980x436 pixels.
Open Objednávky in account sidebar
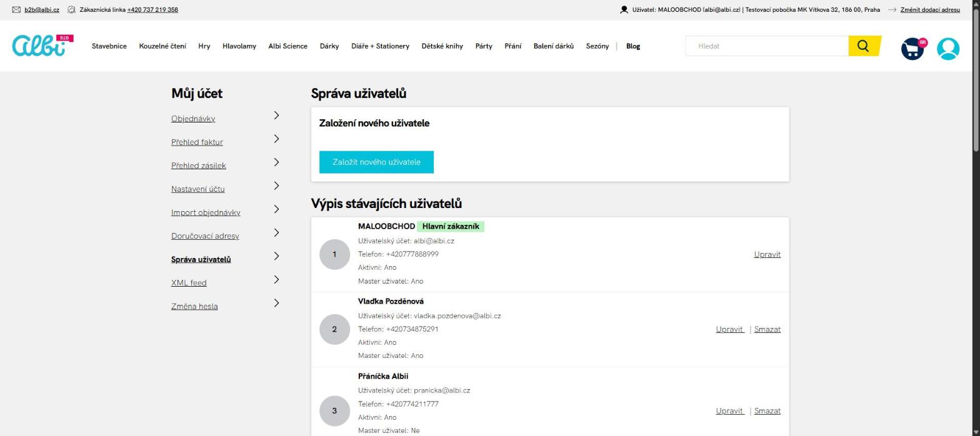point(193,119)
